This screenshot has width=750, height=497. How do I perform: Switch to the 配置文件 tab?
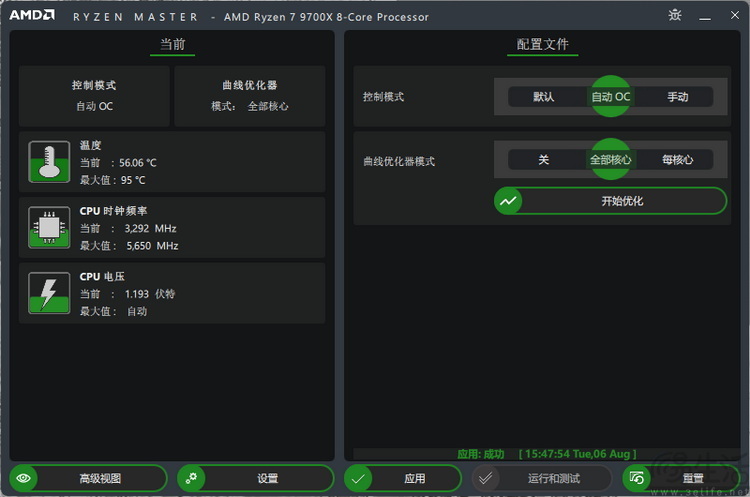pyautogui.click(x=542, y=44)
